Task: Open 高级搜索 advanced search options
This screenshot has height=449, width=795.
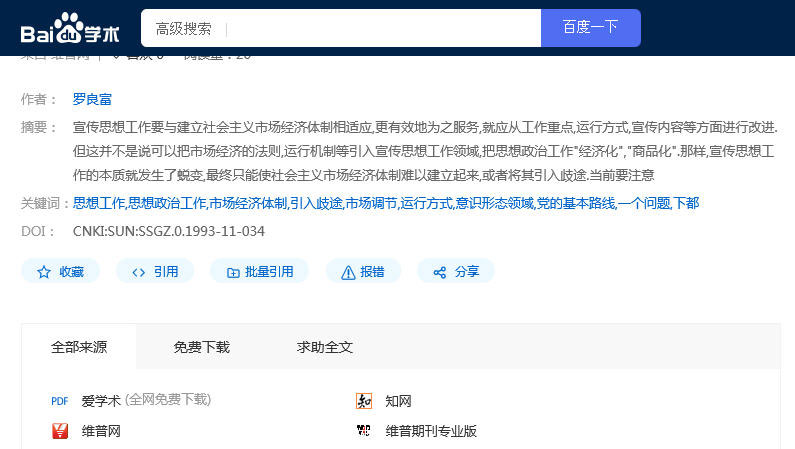Action: coord(183,28)
